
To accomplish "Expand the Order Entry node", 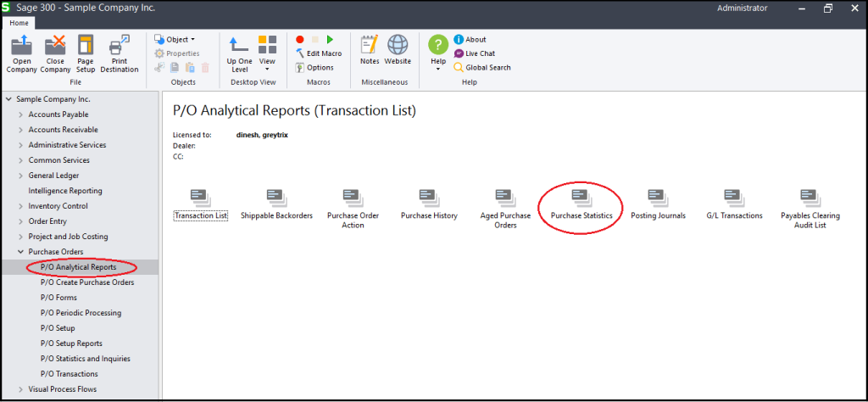I will point(20,221).
